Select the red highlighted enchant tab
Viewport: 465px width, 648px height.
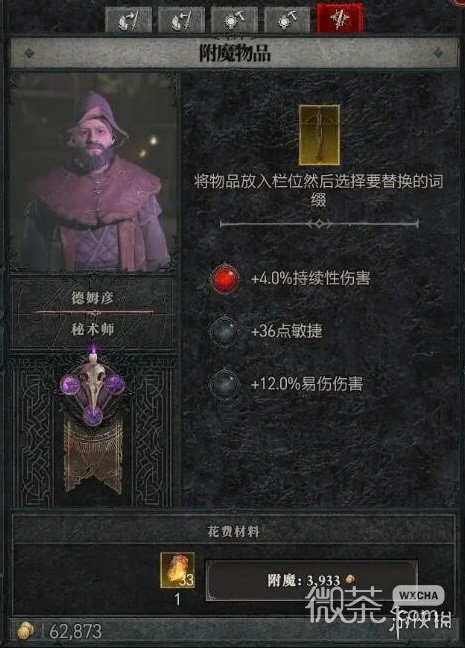tap(340, 18)
